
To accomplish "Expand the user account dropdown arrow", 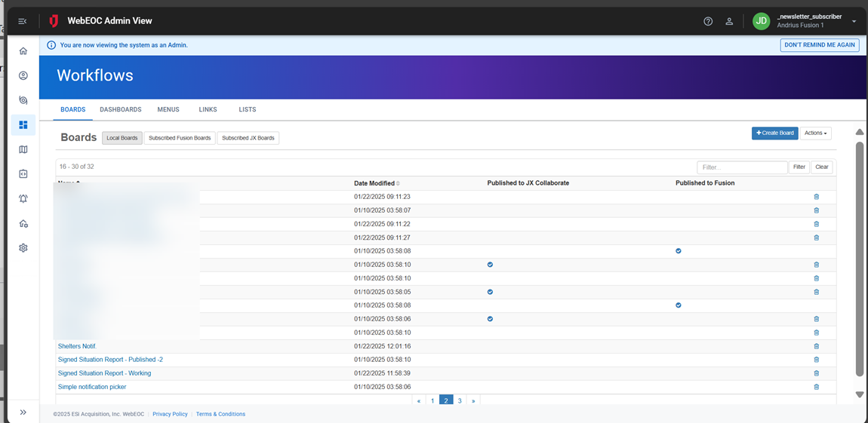I will pyautogui.click(x=854, y=22).
